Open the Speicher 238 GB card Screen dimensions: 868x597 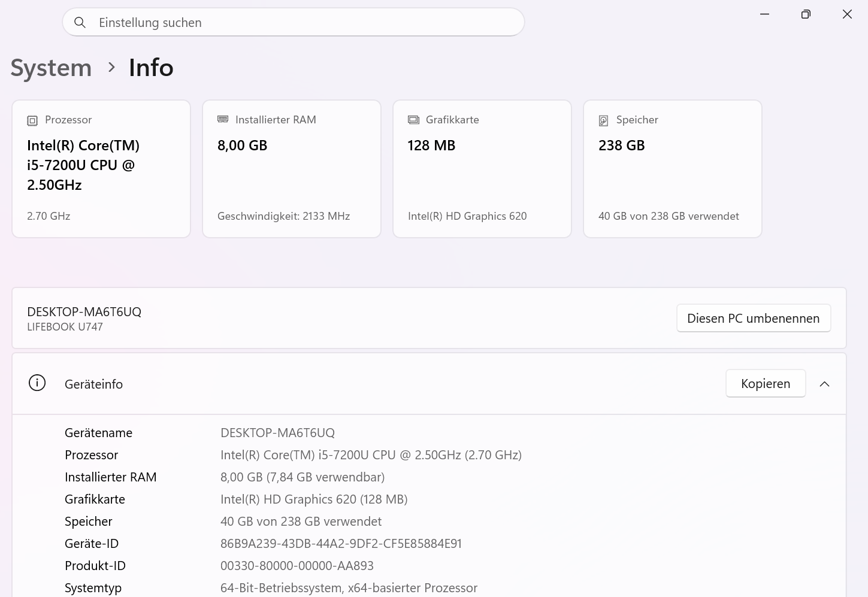point(673,169)
